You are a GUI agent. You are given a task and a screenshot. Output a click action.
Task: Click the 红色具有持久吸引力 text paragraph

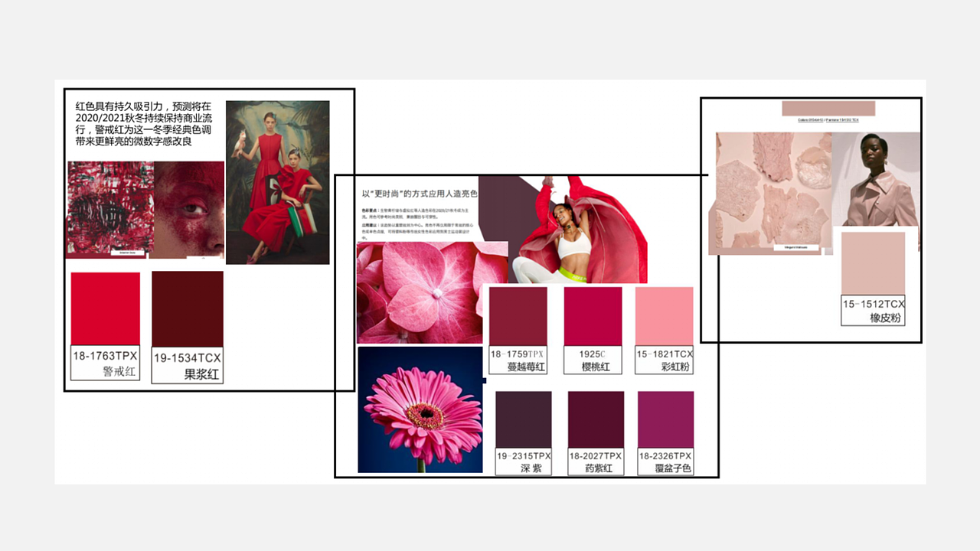(143, 124)
